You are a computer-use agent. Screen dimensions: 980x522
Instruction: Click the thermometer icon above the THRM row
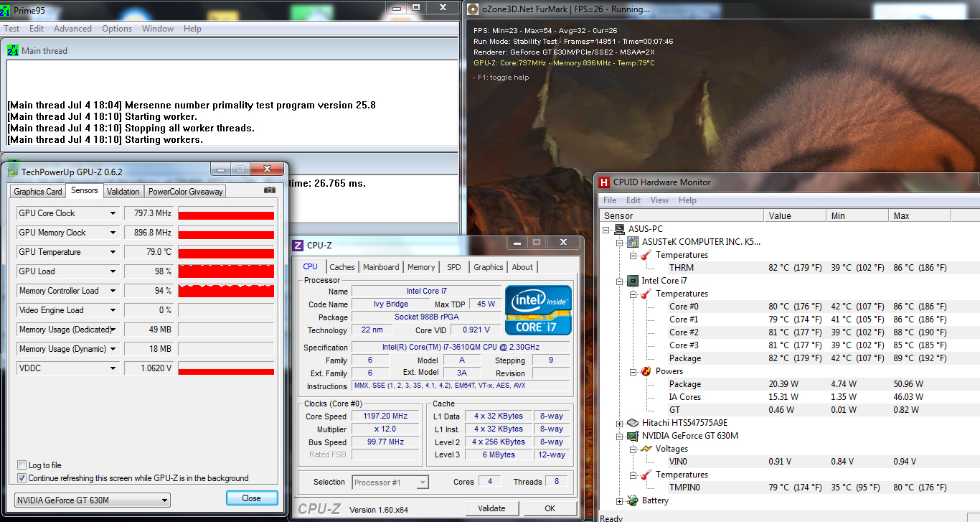(646, 255)
